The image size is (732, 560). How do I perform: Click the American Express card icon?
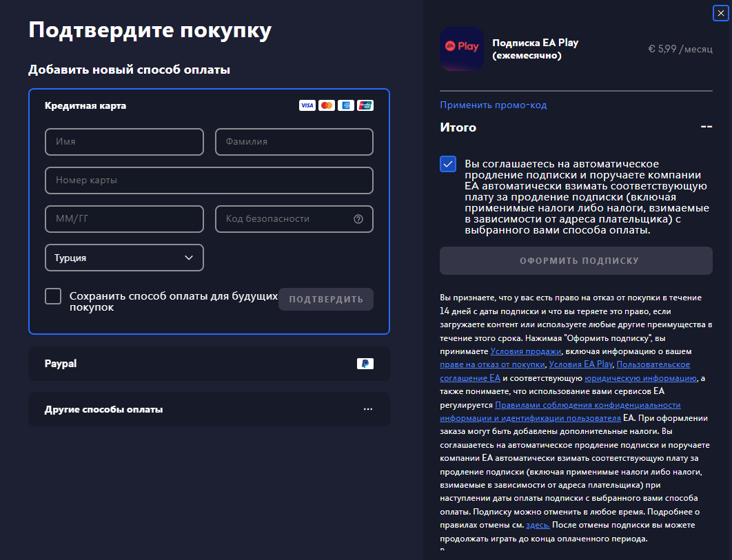pos(346,105)
